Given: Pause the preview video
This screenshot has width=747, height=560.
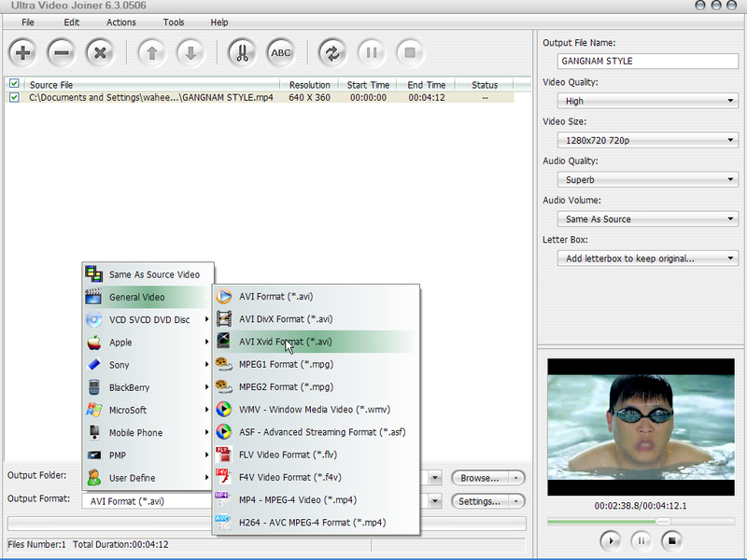Looking at the screenshot, I should (641, 540).
